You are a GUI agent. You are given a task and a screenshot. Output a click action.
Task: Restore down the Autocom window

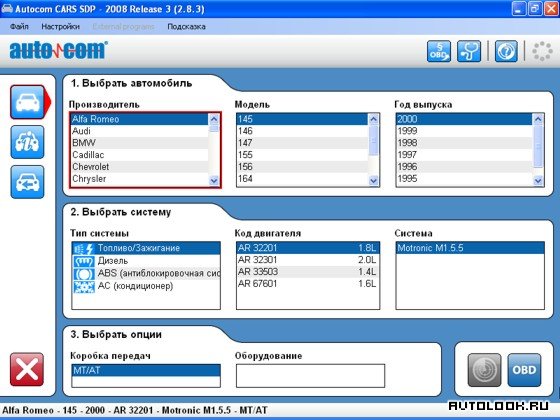535,9
